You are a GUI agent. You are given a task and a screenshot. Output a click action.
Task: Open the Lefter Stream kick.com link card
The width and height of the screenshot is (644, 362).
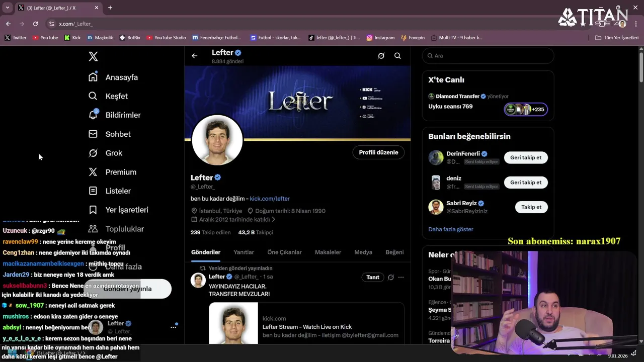point(306,323)
